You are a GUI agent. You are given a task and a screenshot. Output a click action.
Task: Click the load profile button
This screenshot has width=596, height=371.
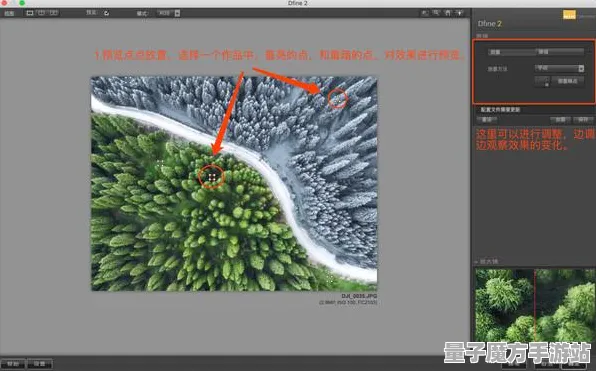(560, 120)
